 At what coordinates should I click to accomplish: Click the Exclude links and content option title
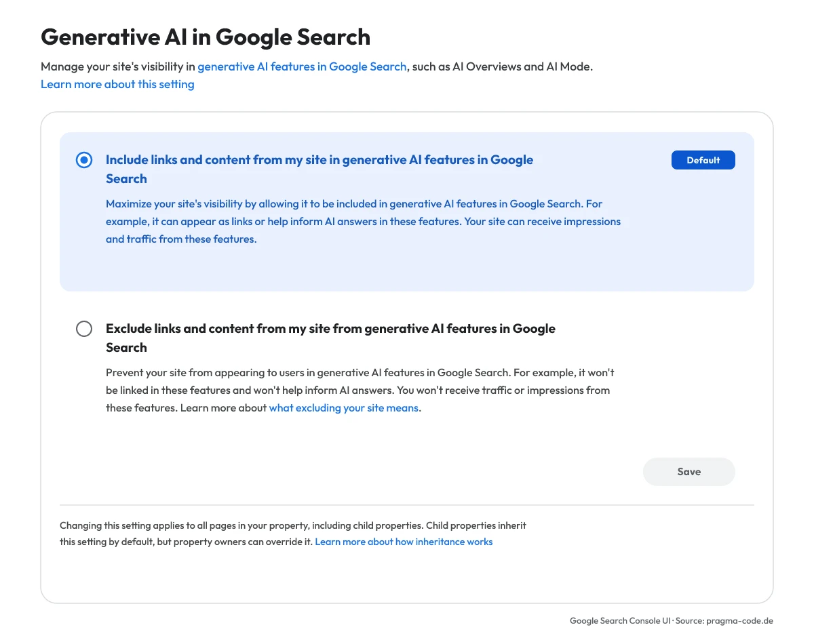[x=330, y=338]
